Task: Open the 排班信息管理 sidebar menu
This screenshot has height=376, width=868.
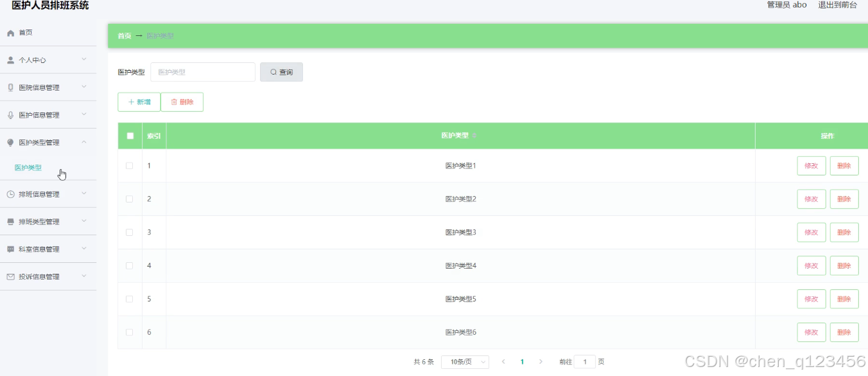Action: 48,194
